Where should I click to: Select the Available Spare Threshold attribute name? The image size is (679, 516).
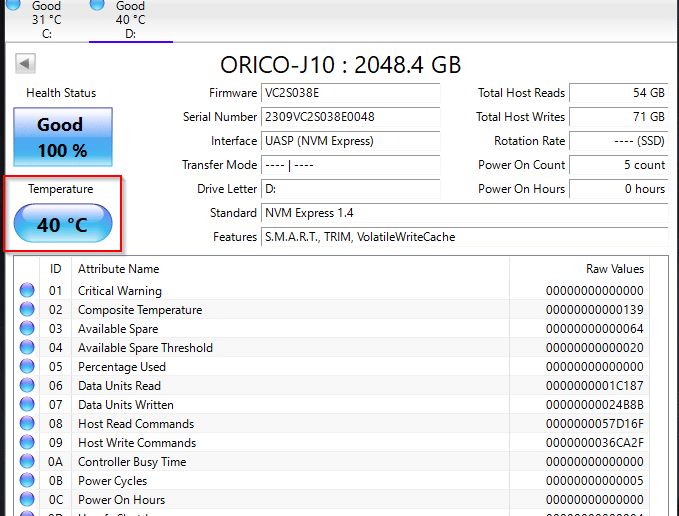click(145, 348)
